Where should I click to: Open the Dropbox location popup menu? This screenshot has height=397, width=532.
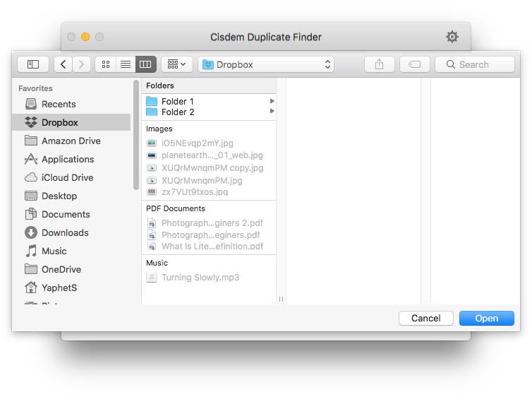click(266, 64)
